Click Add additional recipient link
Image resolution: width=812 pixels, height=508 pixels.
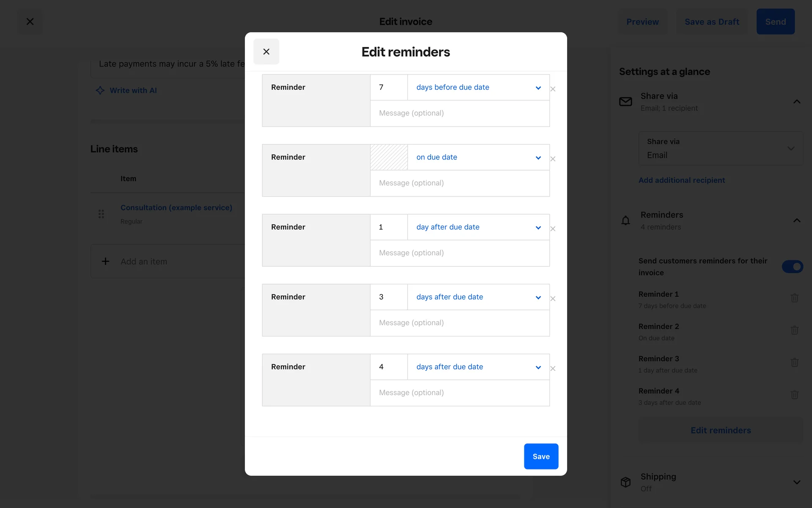(x=681, y=180)
